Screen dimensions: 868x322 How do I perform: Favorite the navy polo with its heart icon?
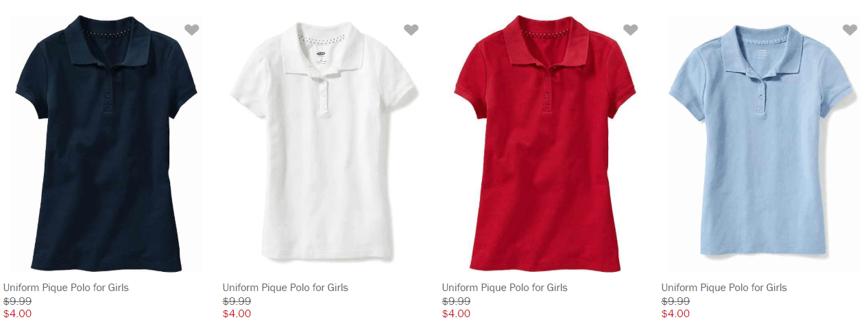pos(192,30)
